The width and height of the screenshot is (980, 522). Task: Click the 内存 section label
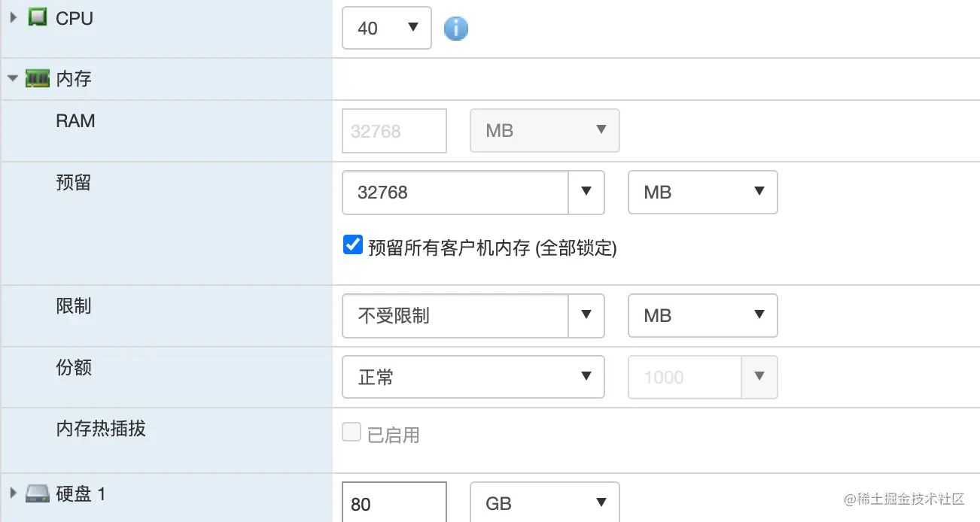74,79
